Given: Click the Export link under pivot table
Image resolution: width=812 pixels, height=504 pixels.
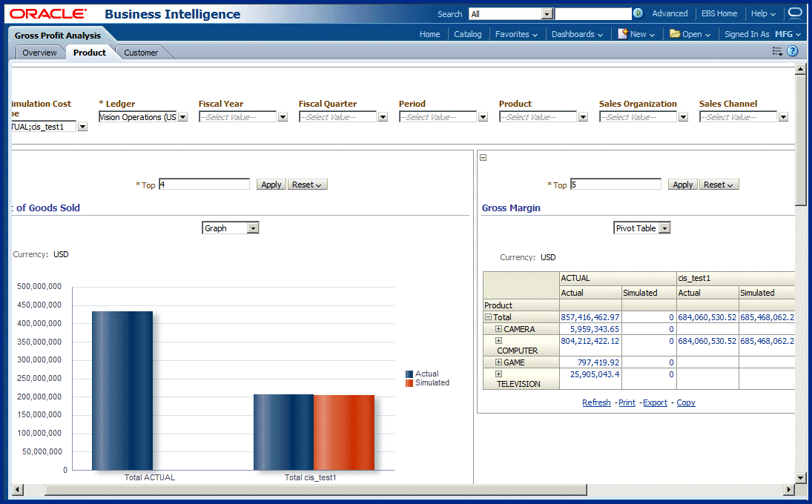Looking at the screenshot, I should point(655,402).
